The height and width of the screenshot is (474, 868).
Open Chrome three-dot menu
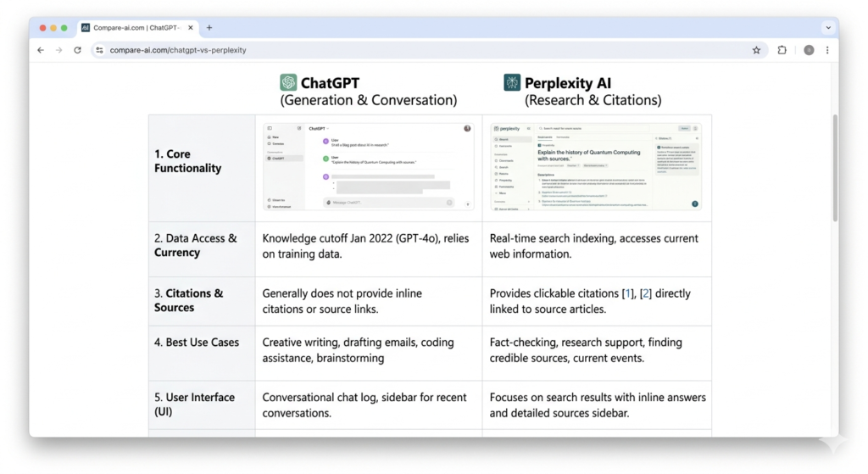point(827,50)
